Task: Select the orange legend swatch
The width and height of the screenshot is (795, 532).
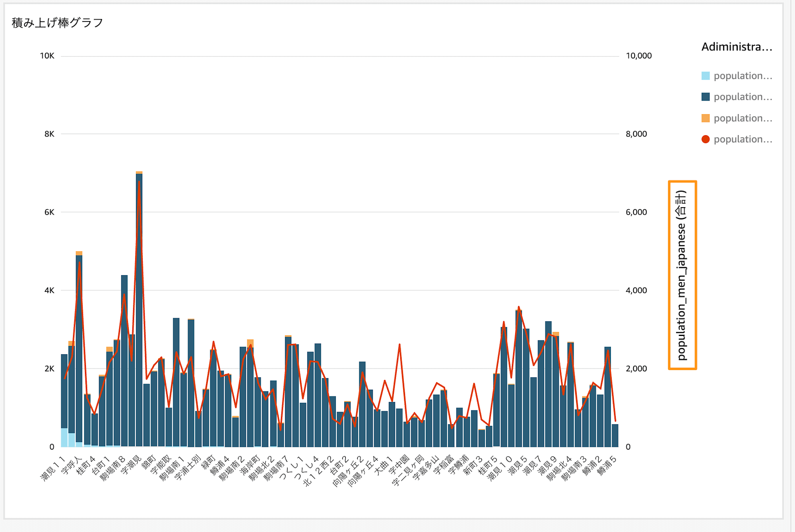Action: [706, 118]
